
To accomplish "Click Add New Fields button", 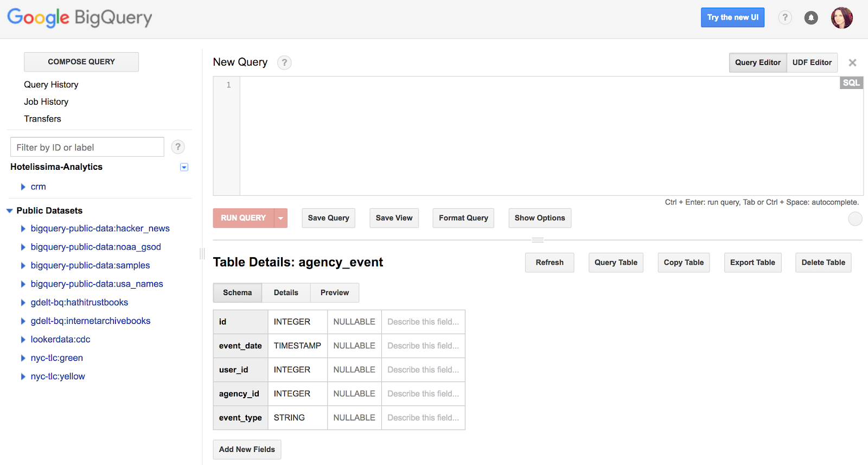I will (247, 449).
